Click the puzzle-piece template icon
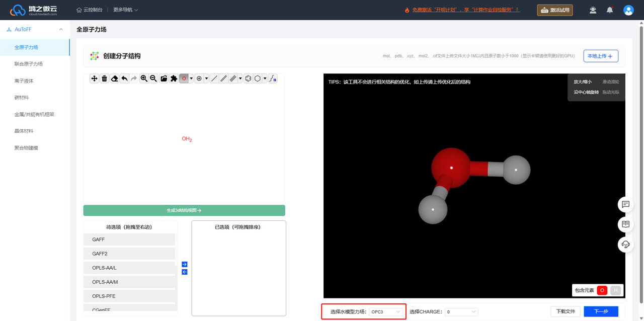This screenshot has height=321, width=644. point(174,78)
